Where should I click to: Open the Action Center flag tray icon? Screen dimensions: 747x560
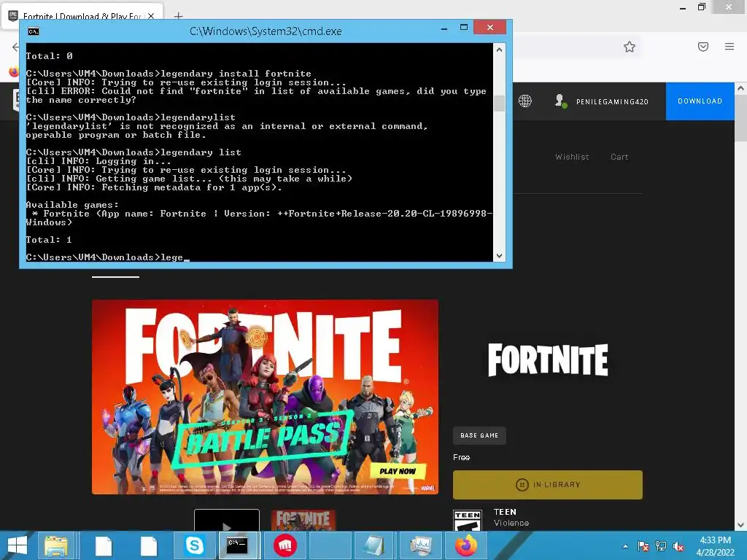(643, 546)
